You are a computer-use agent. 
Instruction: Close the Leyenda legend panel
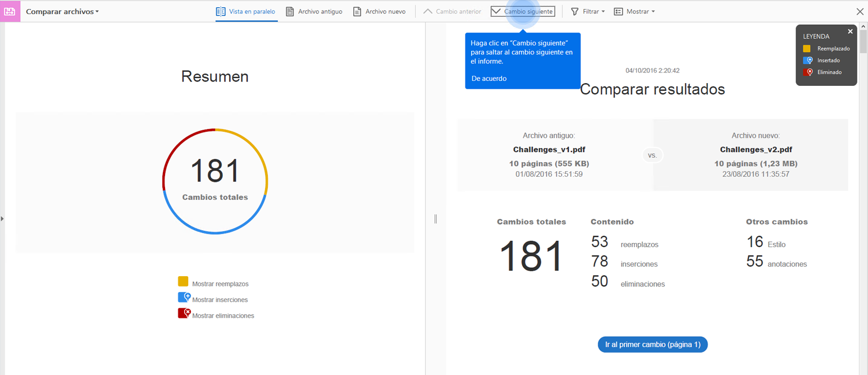850,31
